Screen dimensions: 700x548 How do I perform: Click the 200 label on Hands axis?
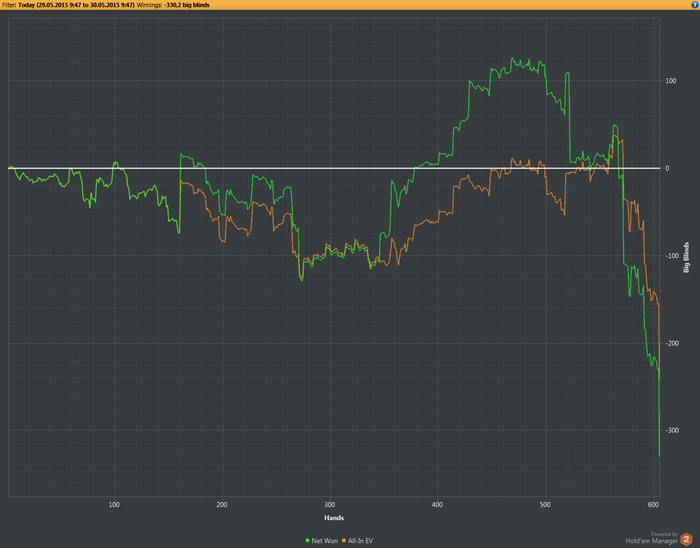[x=222, y=504]
